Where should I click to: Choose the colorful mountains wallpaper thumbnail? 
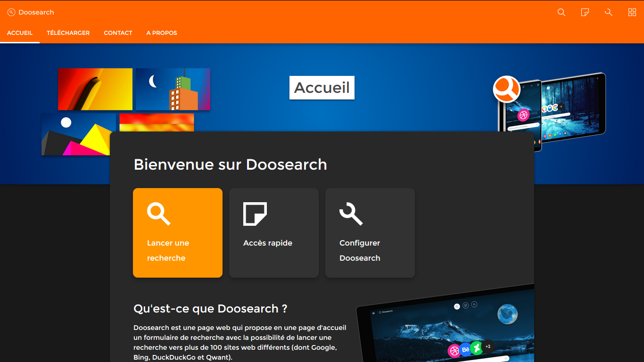click(78, 134)
